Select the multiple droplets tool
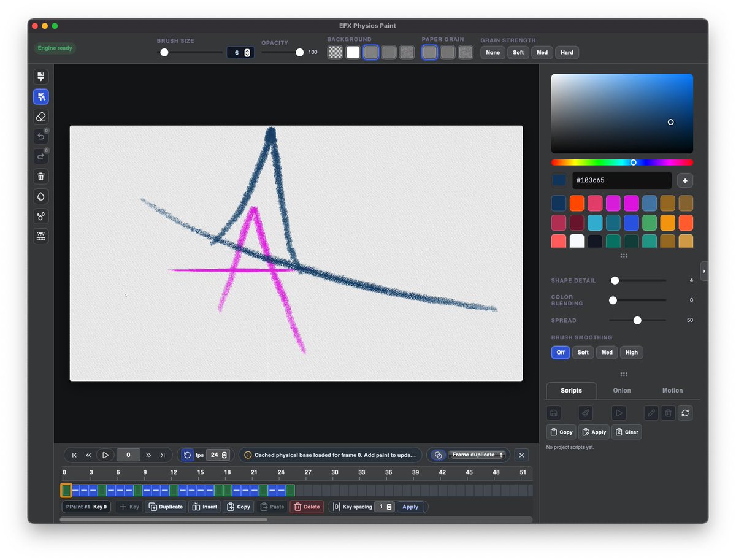Image resolution: width=736 pixels, height=560 pixels. click(x=41, y=217)
